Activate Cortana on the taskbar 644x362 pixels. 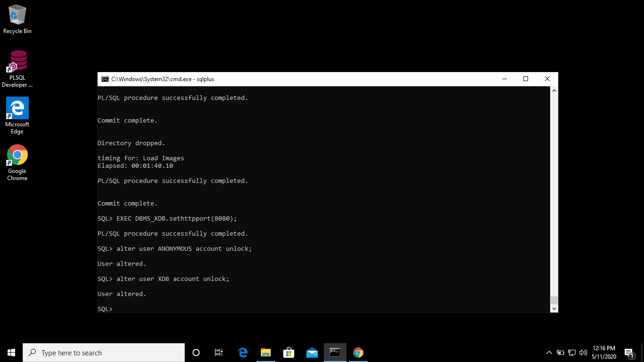[196, 353]
